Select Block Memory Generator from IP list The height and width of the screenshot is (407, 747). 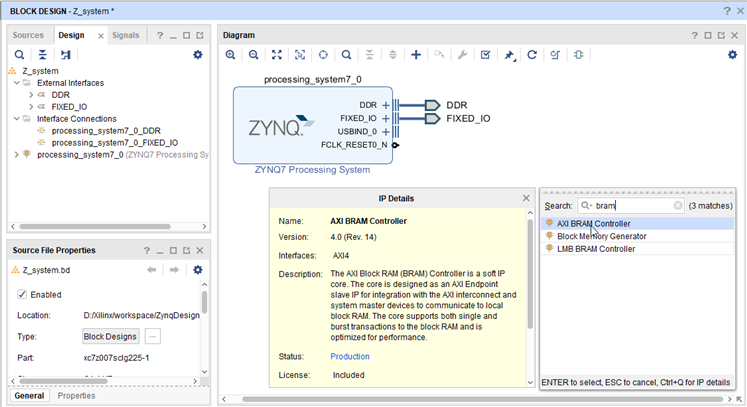(x=601, y=236)
